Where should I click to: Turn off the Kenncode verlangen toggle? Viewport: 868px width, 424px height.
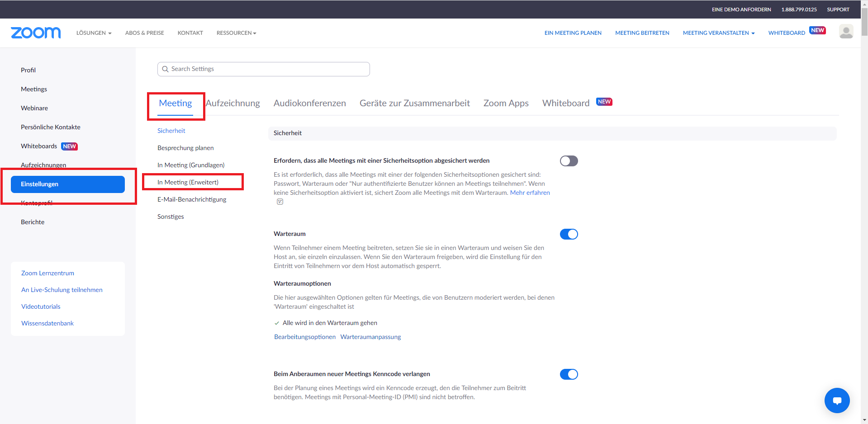(569, 374)
